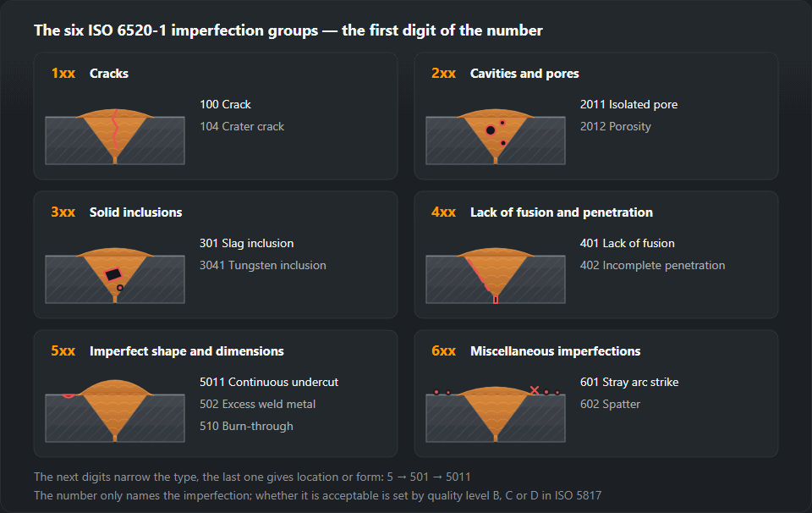Click the 104 Crater crack entry
The image size is (812, 513).
[242, 126]
